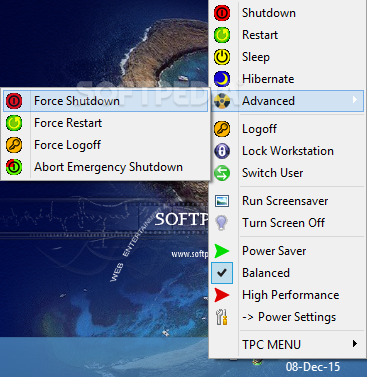Toggle the Balanced power plan checkmark
Image resolution: width=367 pixels, height=377 pixels.
click(x=222, y=273)
